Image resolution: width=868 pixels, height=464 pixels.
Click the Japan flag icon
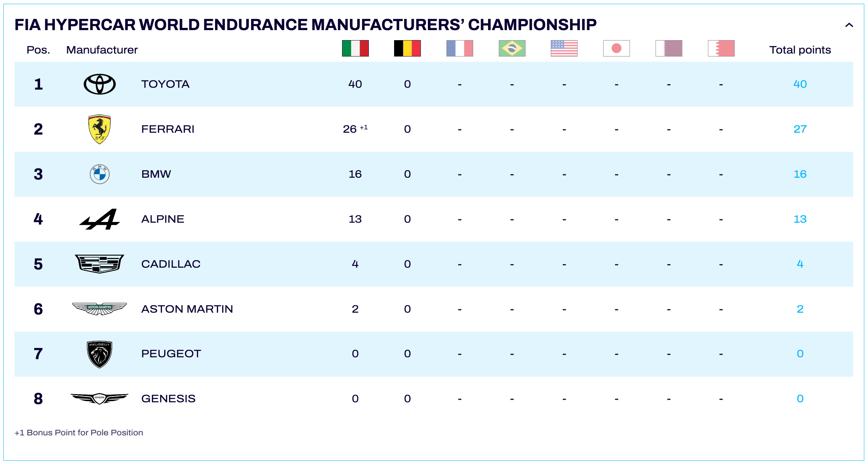pyautogui.click(x=617, y=48)
